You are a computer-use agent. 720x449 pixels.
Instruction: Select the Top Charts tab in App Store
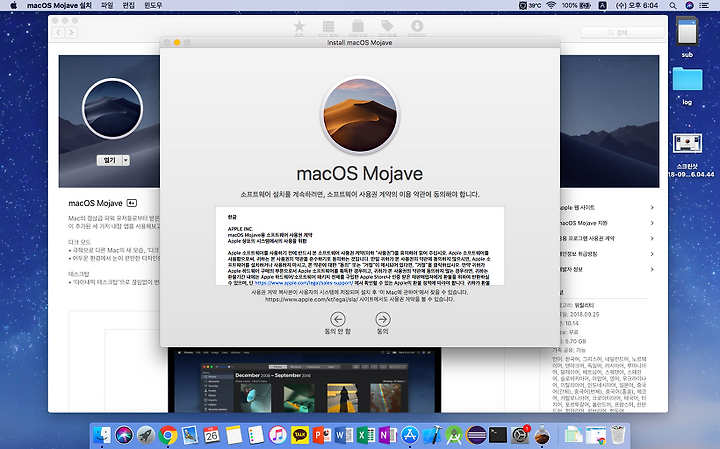point(328,28)
